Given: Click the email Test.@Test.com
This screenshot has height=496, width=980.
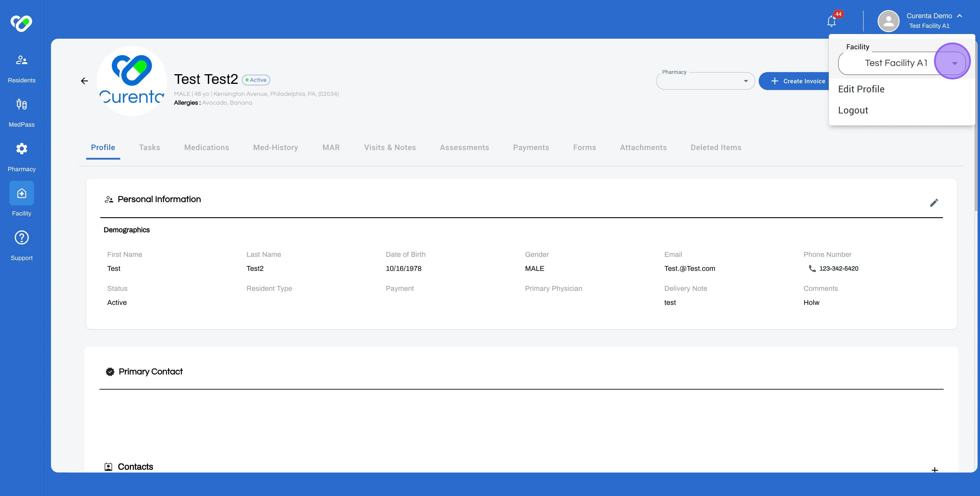Looking at the screenshot, I should coord(690,269).
